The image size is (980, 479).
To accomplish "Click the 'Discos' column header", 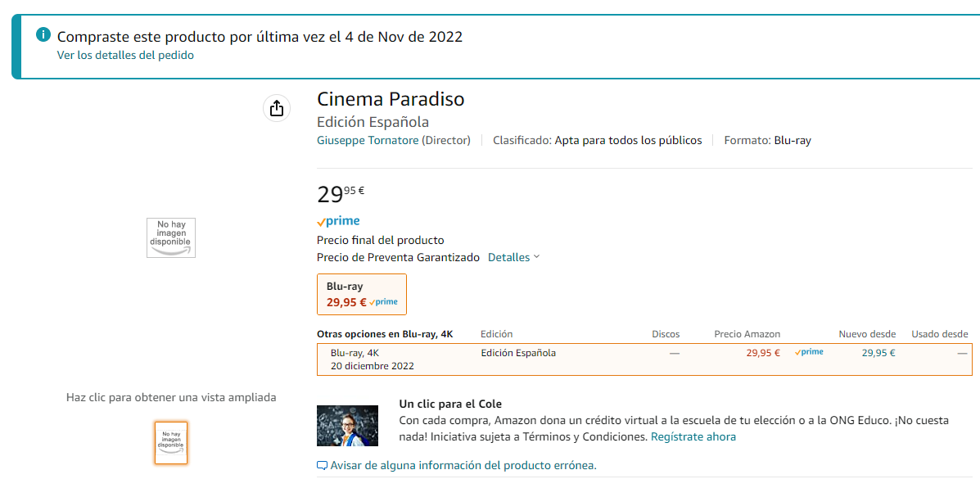I will click(666, 334).
